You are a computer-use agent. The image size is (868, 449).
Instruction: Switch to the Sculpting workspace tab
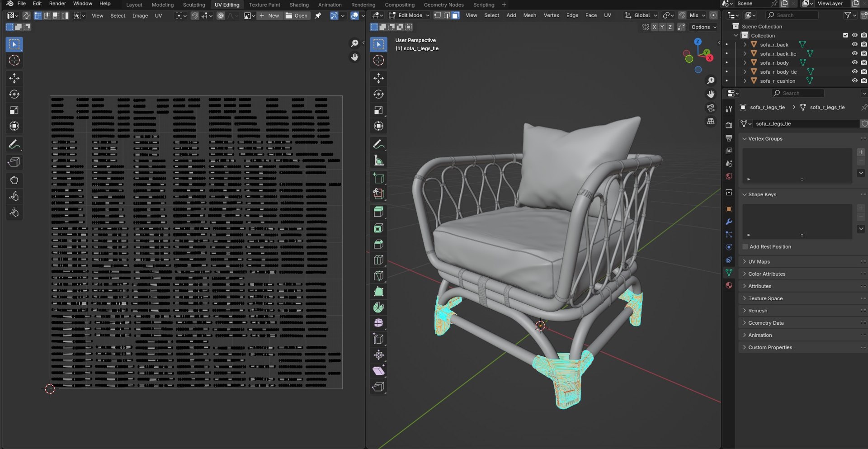click(194, 5)
